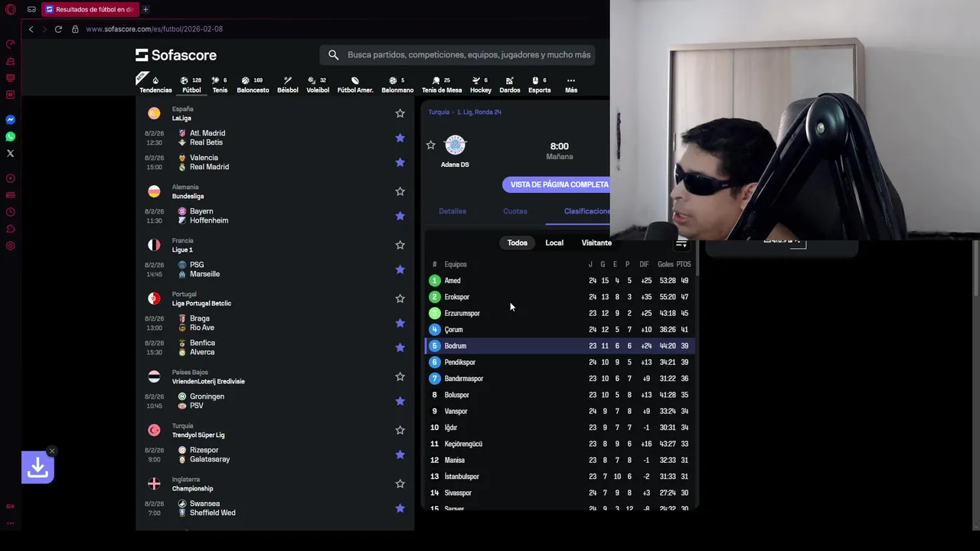Viewport: 980px width, 551px height.
Task: Open the 1. Lig, Ronda 24 breadcrumb
Action: coord(479,112)
